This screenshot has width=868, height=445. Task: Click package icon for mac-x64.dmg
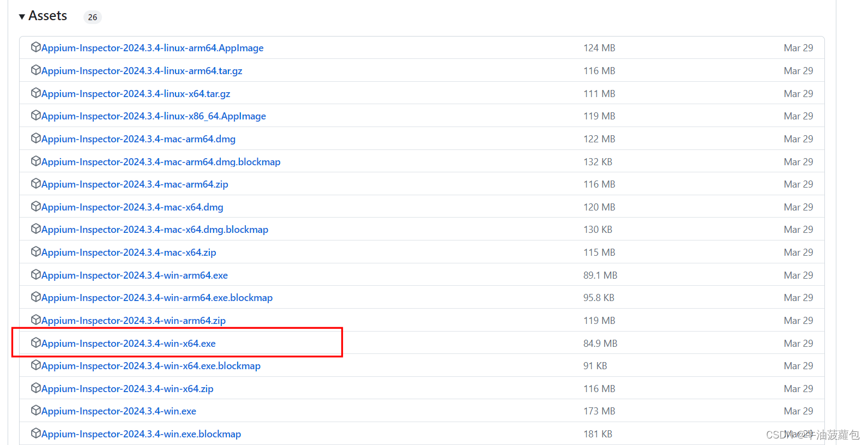pyautogui.click(x=36, y=207)
